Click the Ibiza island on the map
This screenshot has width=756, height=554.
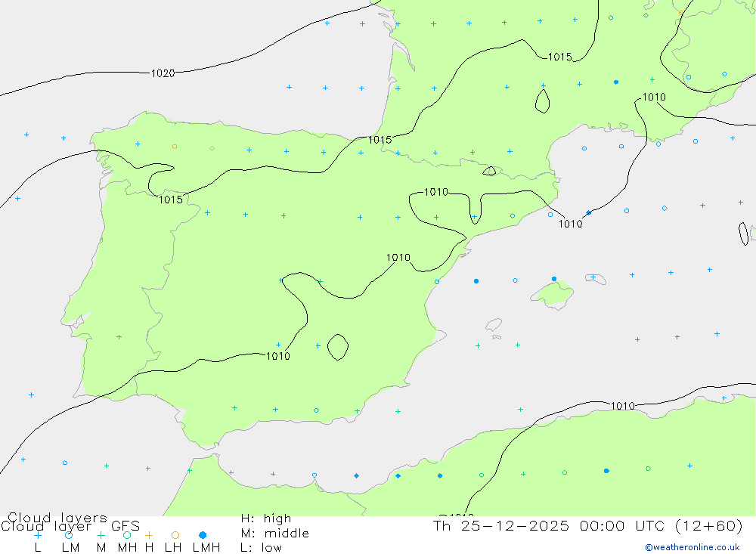tap(494, 325)
